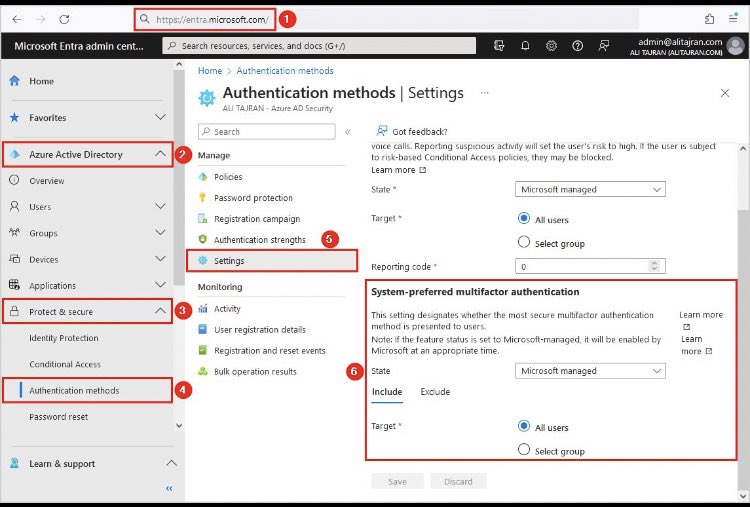Click Authentication methods breadcrumb link

[x=285, y=71]
